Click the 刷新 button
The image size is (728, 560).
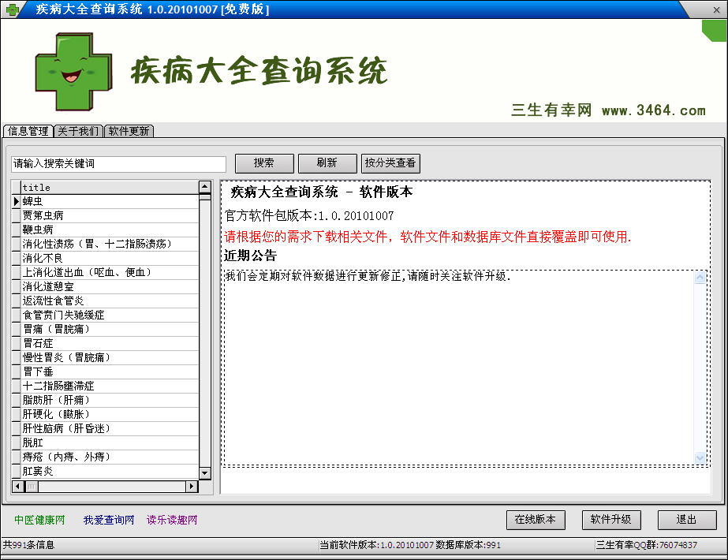coord(327,163)
